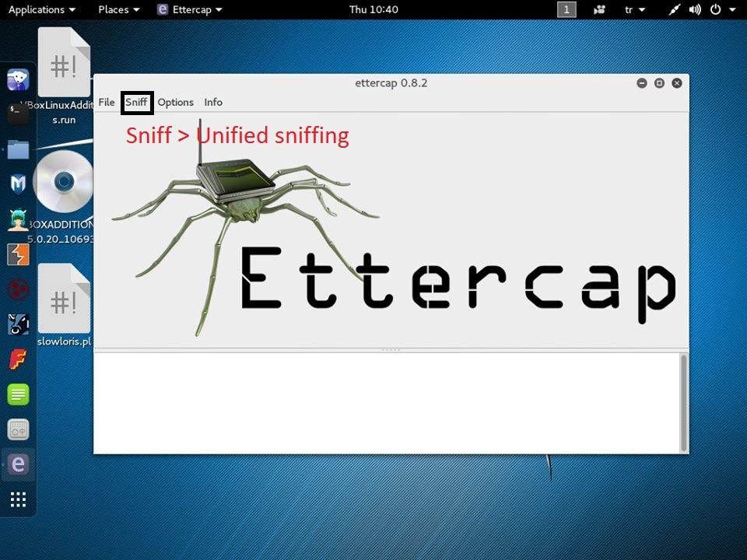Viewport: 747px width, 560px height.
Task: Launch Iceweasel browser from the dock
Action: point(18,79)
